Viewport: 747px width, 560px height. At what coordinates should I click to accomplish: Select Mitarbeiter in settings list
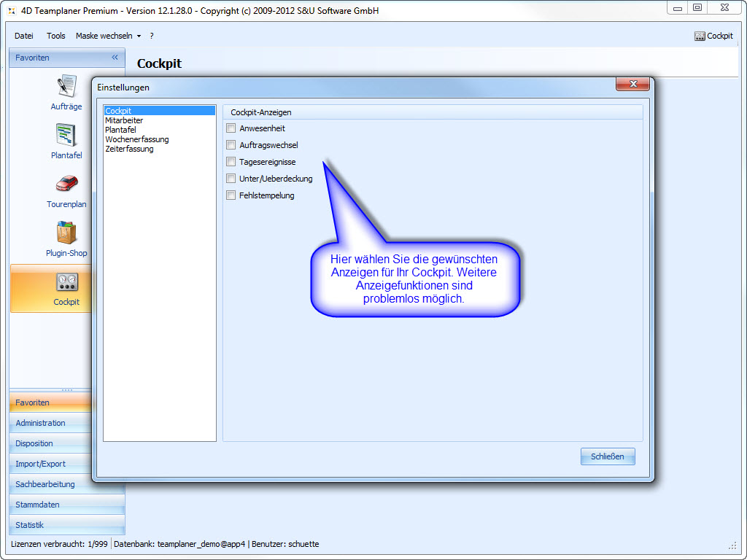point(124,120)
